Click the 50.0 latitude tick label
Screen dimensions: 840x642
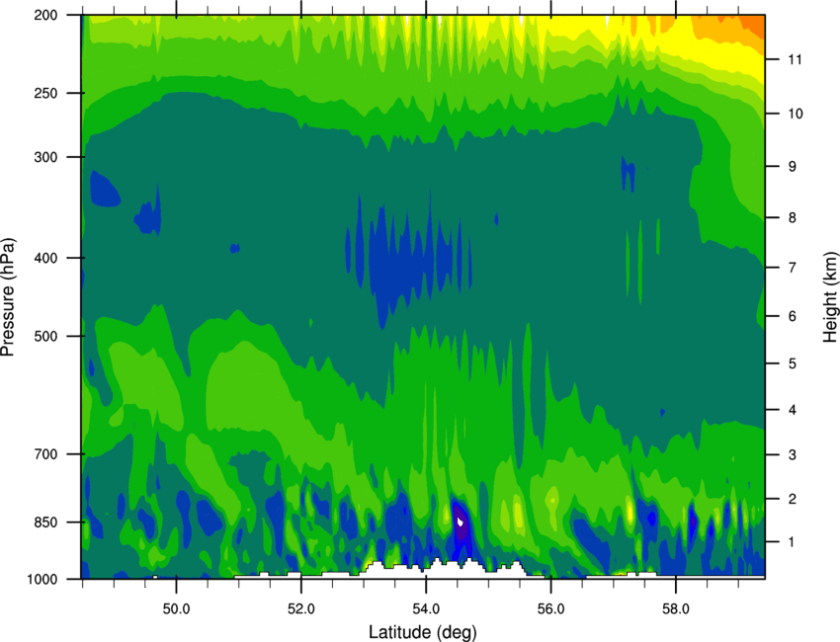coord(176,609)
